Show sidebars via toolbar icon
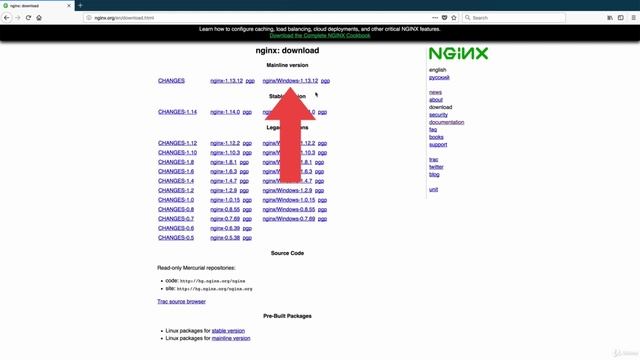Viewport: 640px width, 360px height. click(621, 18)
